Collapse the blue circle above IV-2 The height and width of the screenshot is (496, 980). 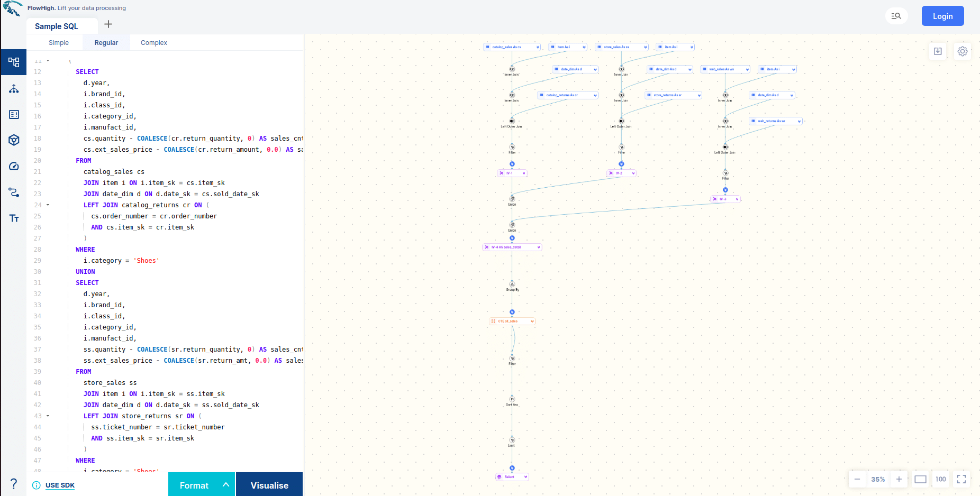click(x=621, y=164)
